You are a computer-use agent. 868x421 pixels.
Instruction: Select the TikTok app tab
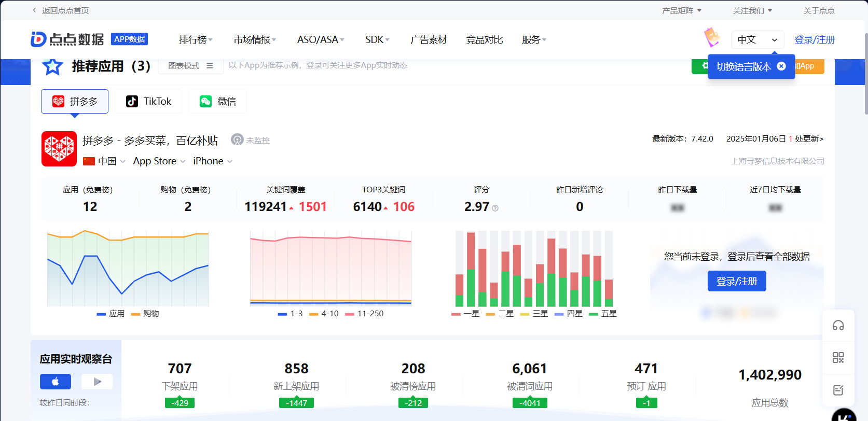pyautogui.click(x=148, y=101)
